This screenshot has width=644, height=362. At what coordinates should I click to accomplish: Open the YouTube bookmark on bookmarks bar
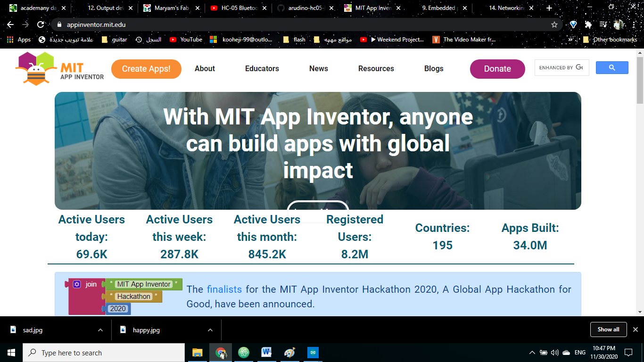(x=186, y=40)
